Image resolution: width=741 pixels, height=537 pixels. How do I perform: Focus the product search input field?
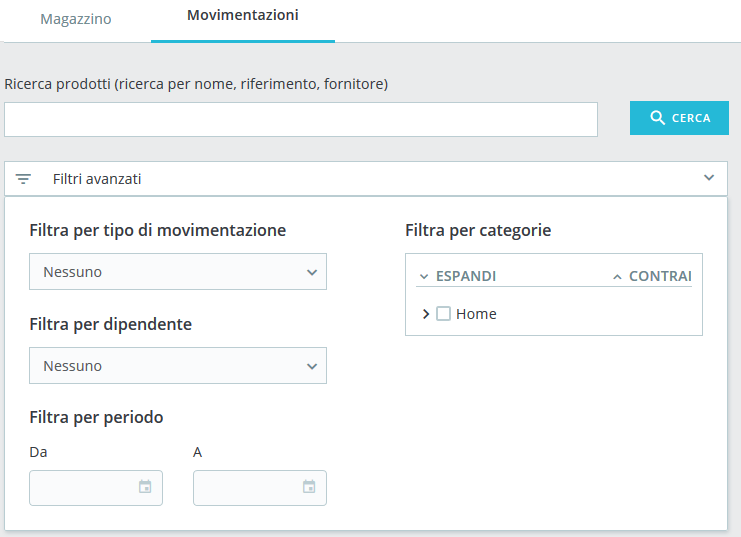coord(301,120)
